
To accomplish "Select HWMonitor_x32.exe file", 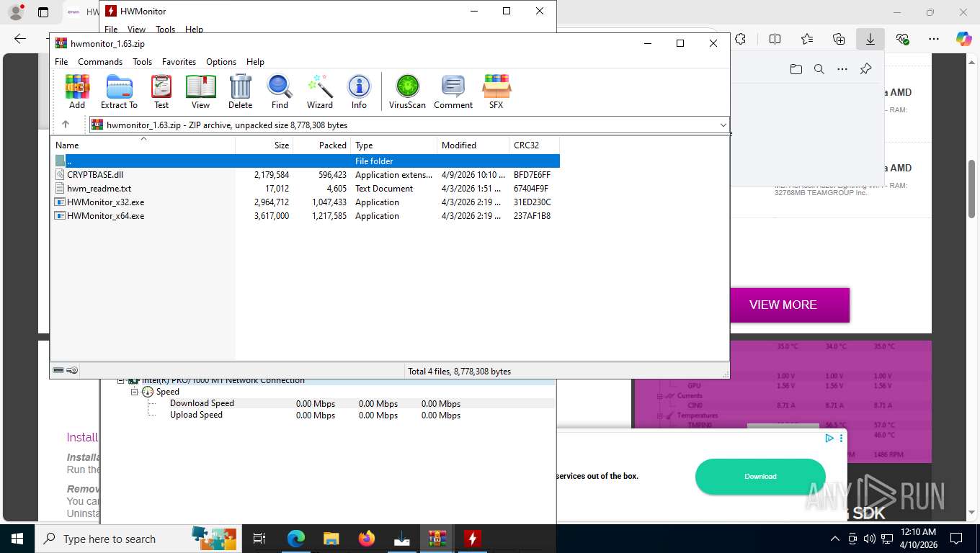I will point(105,202).
